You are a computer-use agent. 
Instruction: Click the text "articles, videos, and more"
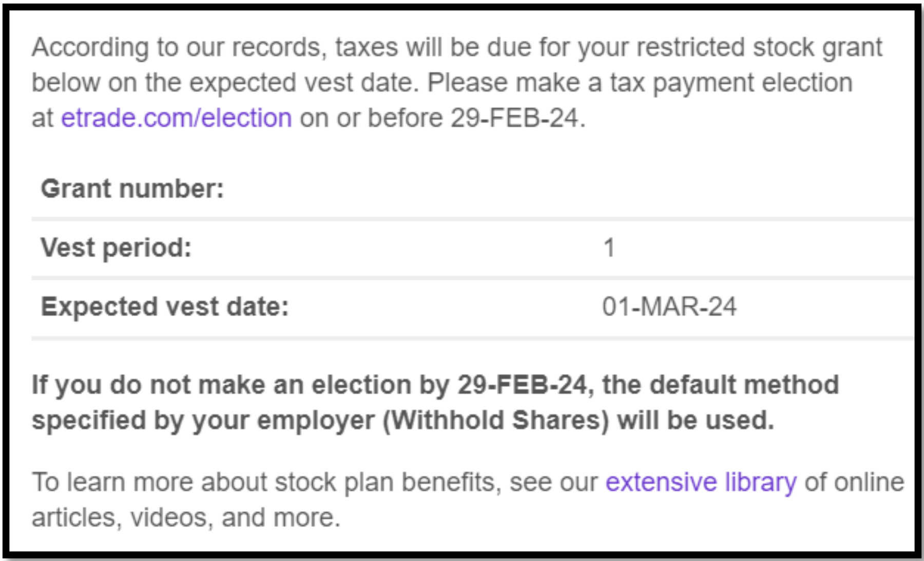(x=185, y=517)
